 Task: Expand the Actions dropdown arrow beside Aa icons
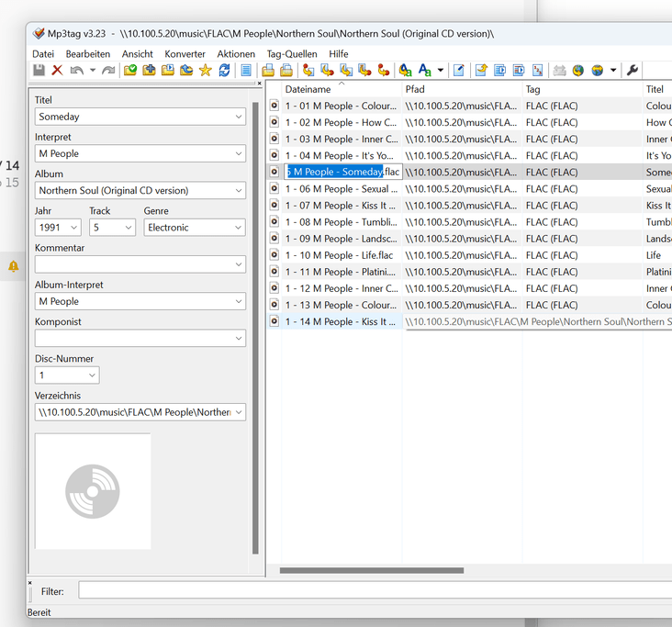pos(441,70)
